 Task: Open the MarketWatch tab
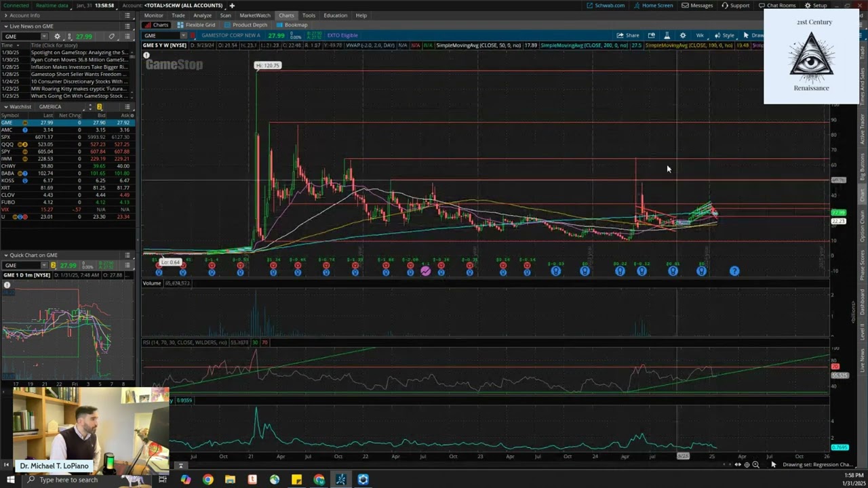click(255, 15)
